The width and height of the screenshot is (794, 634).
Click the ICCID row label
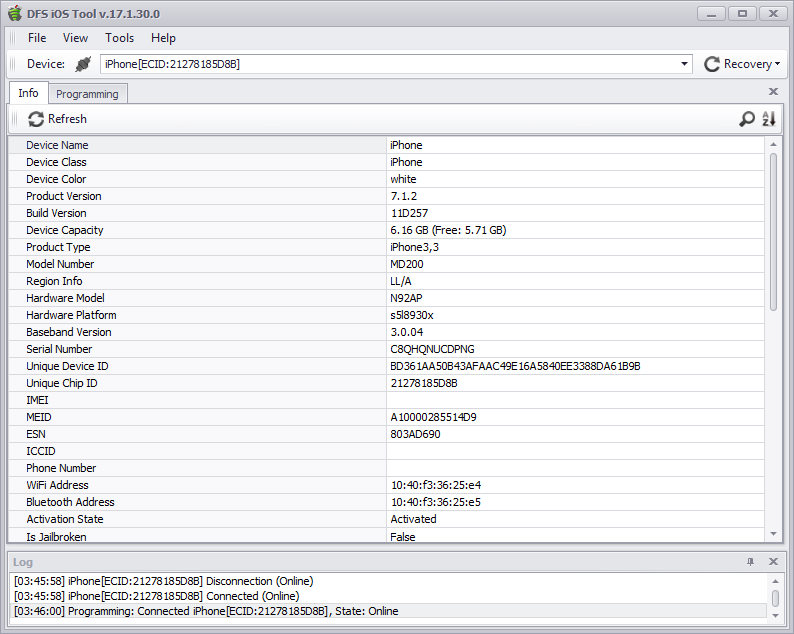pyautogui.click(x=41, y=451)
